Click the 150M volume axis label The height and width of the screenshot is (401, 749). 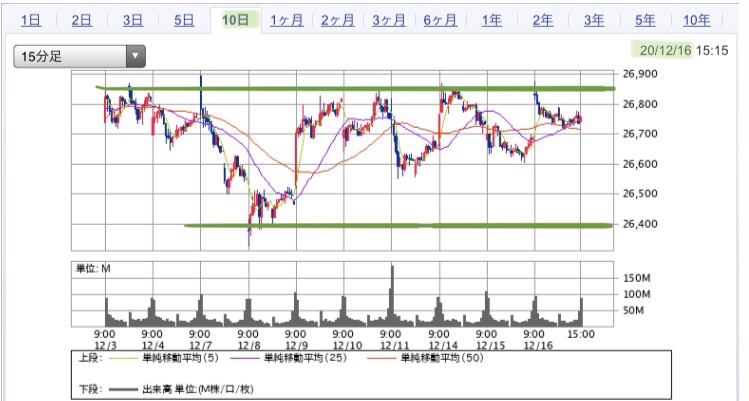(x=637, y=278)
